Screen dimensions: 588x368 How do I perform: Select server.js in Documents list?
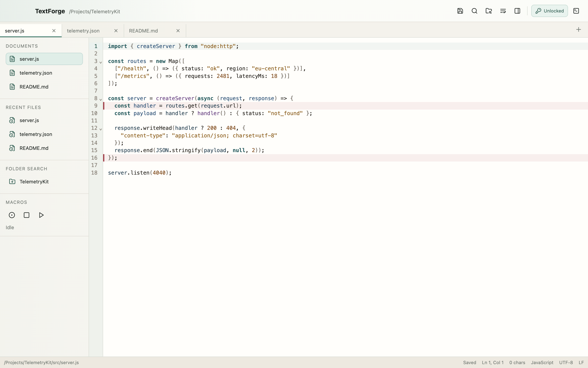tap(44, 59)
